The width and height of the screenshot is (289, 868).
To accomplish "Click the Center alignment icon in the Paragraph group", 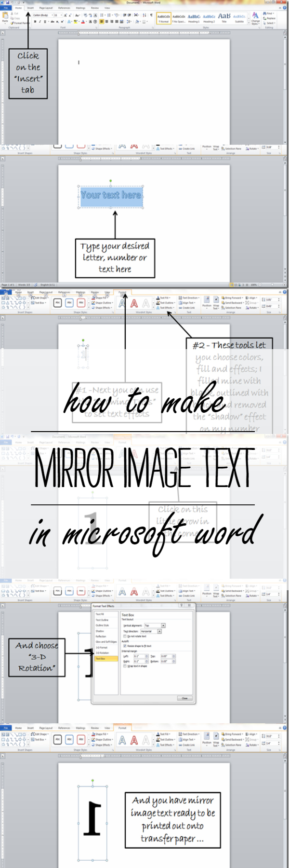I will [x=107, y=22].
